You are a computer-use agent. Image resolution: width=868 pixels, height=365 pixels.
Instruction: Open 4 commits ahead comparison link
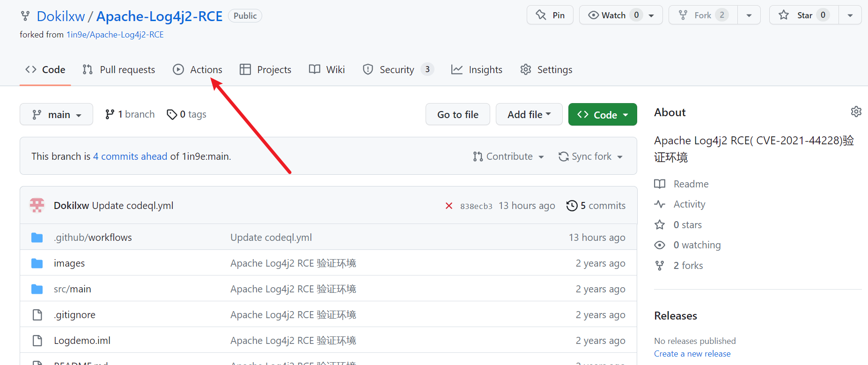click(130, 156)
